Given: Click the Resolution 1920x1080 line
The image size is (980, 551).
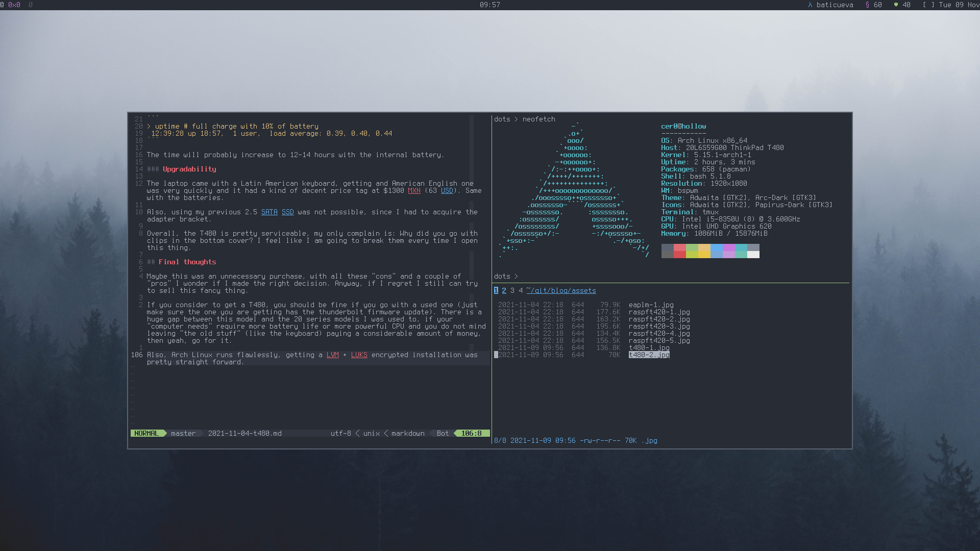Looking at the screenshot, I should tap(704, 183).
